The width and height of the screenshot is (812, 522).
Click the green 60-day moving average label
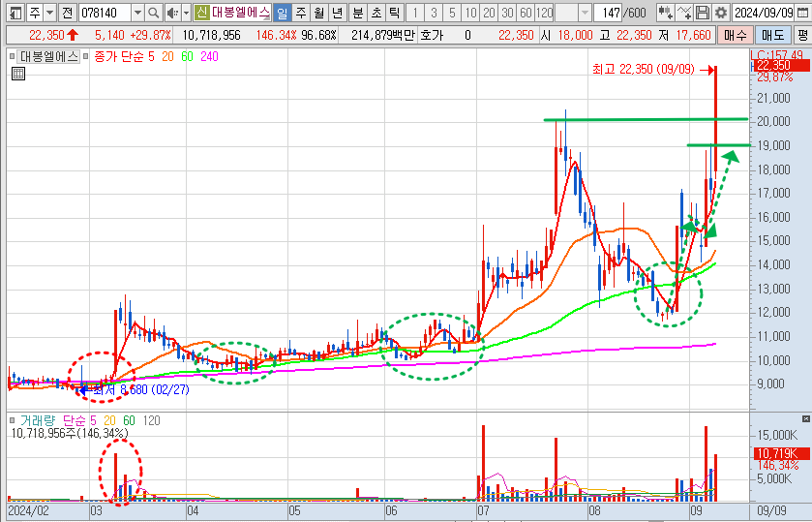(x=187, y=56)
